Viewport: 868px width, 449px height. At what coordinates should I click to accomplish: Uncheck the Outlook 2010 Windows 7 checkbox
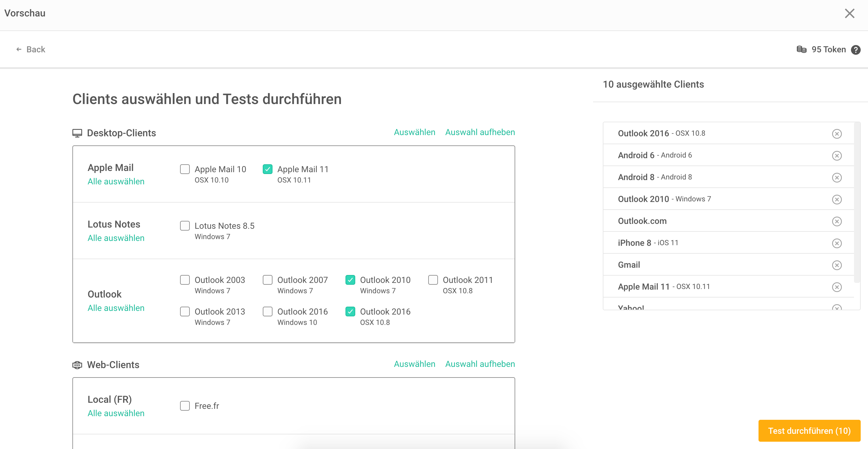point(350,280)
